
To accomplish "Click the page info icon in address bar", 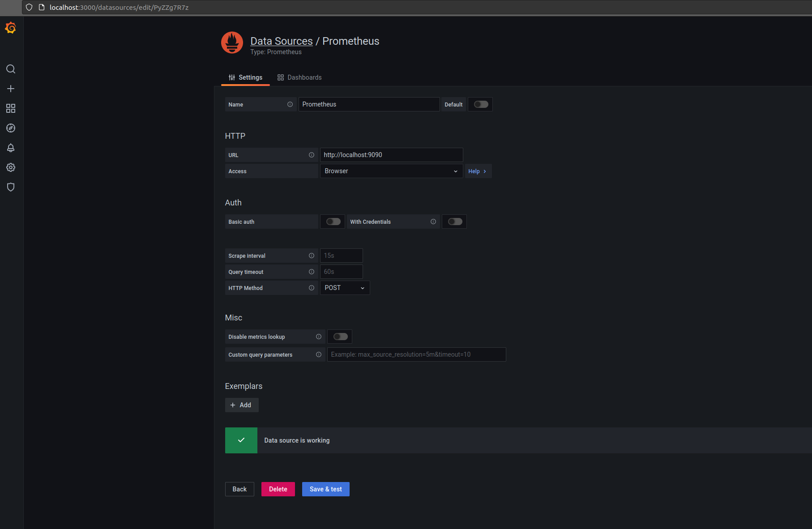I will [x=42, y=7].
